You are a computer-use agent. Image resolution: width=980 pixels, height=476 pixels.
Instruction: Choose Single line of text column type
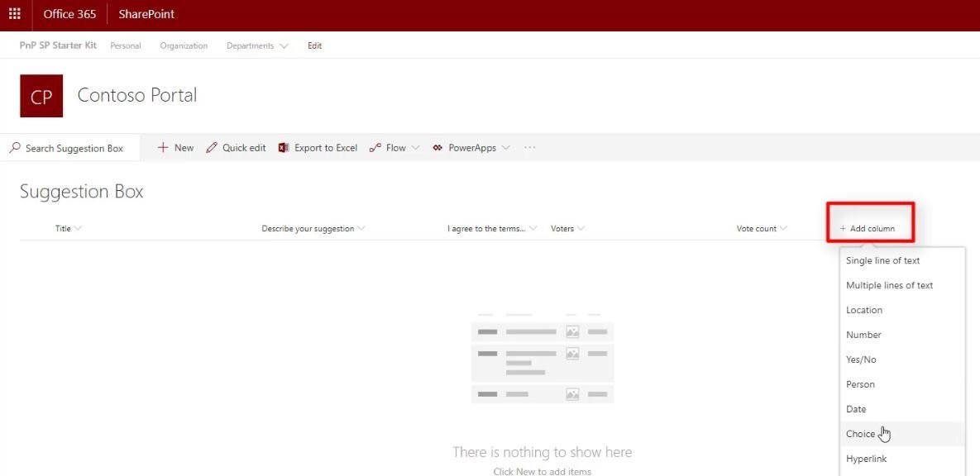pos(902,260)
